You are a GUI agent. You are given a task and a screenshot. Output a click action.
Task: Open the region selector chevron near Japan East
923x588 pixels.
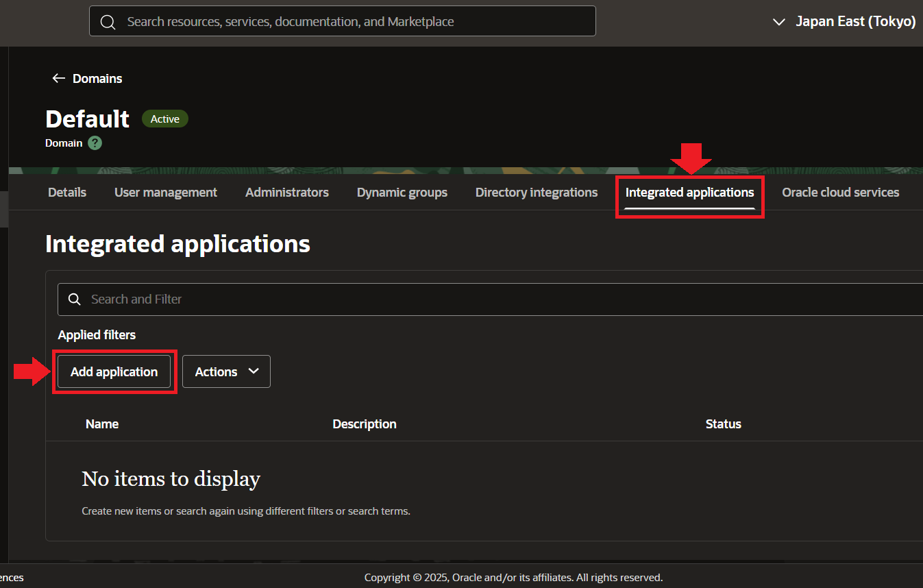(x=778, y=22)
